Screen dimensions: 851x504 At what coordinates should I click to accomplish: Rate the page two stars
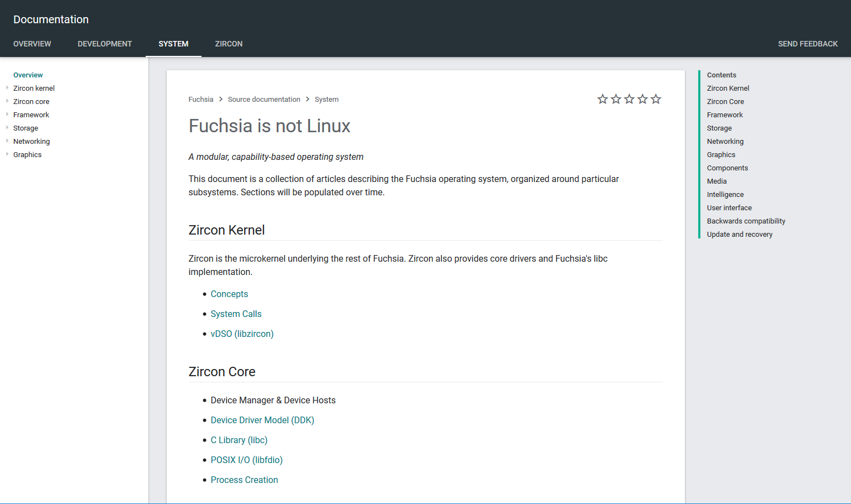pyautogui.click(x=616, y=99)
